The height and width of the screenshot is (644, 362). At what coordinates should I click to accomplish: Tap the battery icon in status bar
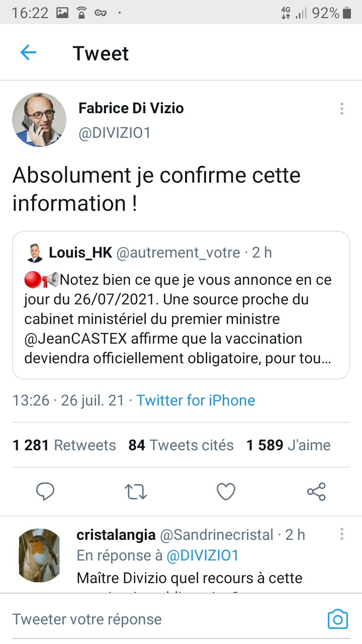click(x=347, y=13)
